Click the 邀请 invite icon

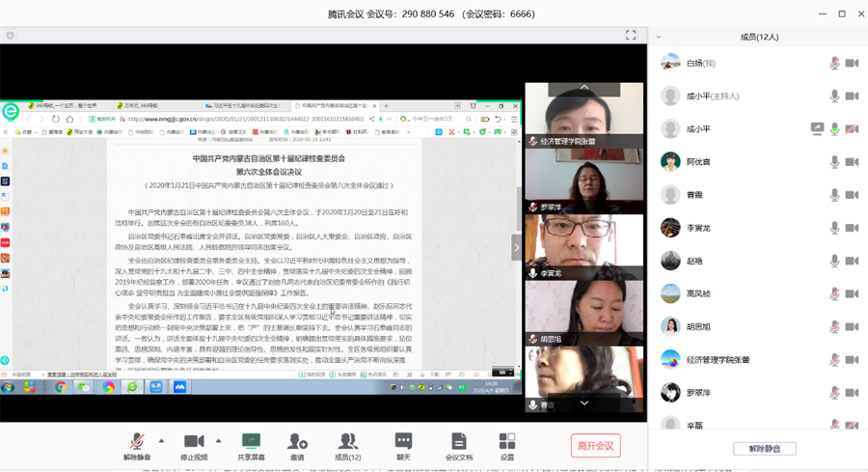297,442
